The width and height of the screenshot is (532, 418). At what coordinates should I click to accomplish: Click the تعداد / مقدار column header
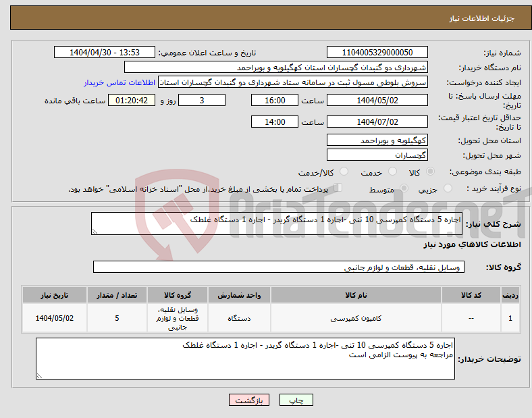pos(117,295)
